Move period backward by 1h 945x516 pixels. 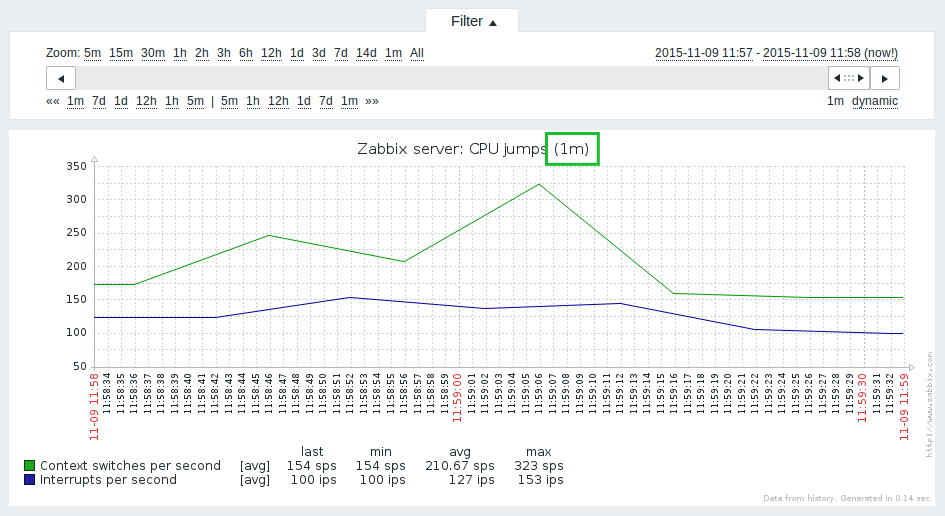coord(172,101)
